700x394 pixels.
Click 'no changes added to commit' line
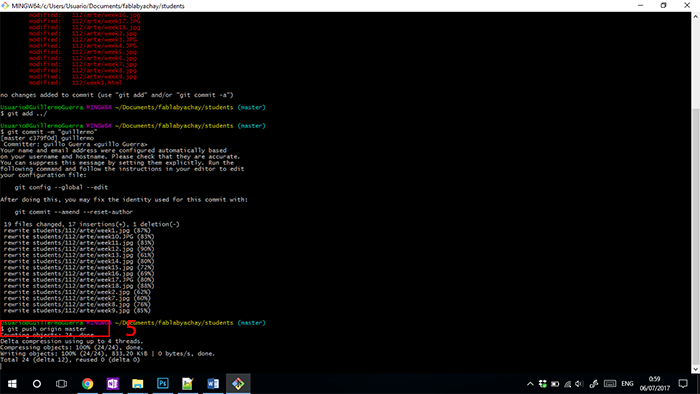click(x=117, y=95)
